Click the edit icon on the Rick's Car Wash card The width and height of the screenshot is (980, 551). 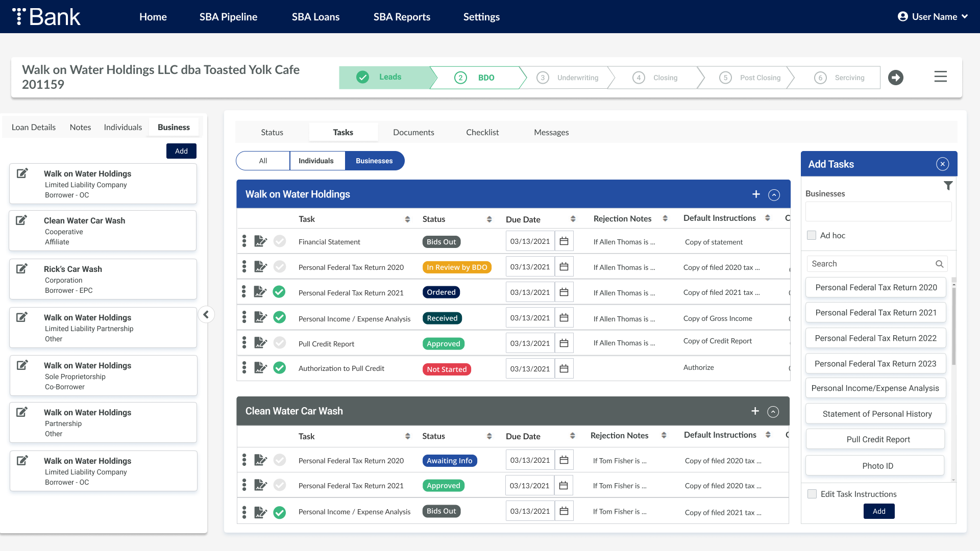[22, 268]
